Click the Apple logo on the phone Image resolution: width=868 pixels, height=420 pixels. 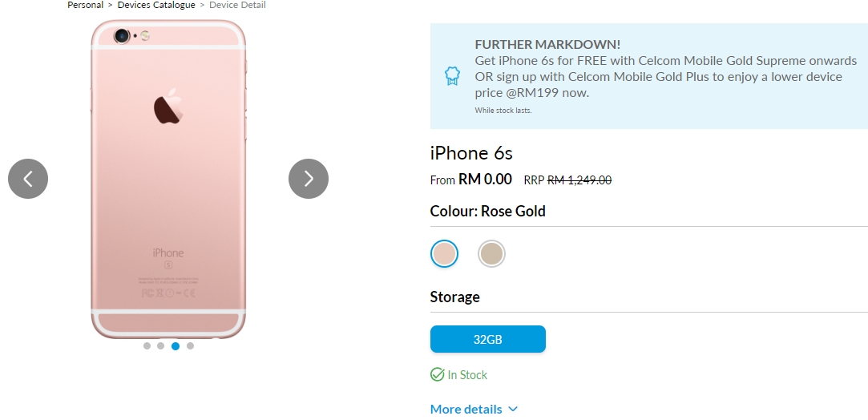pos(168,109)
